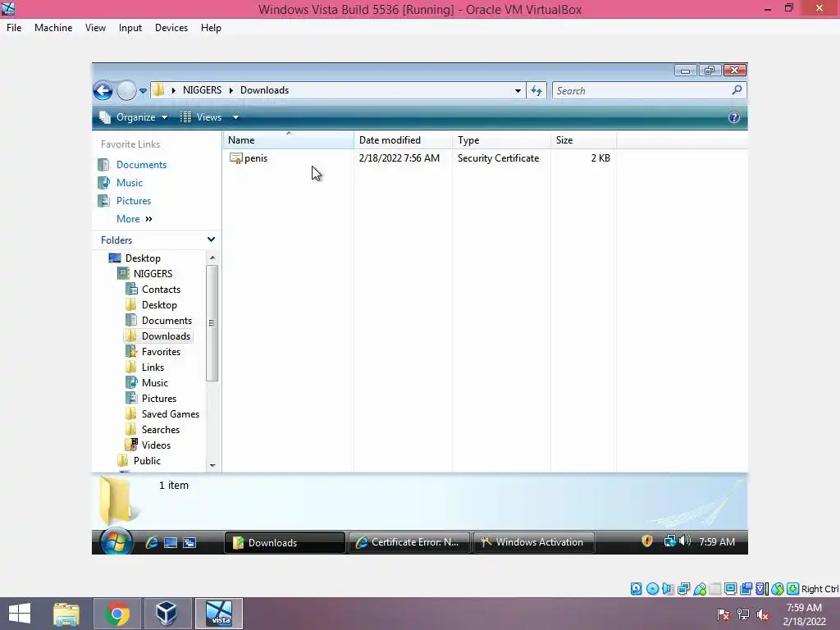Click the network tray icon in Vista
The image size is (840, 630).
669,541
